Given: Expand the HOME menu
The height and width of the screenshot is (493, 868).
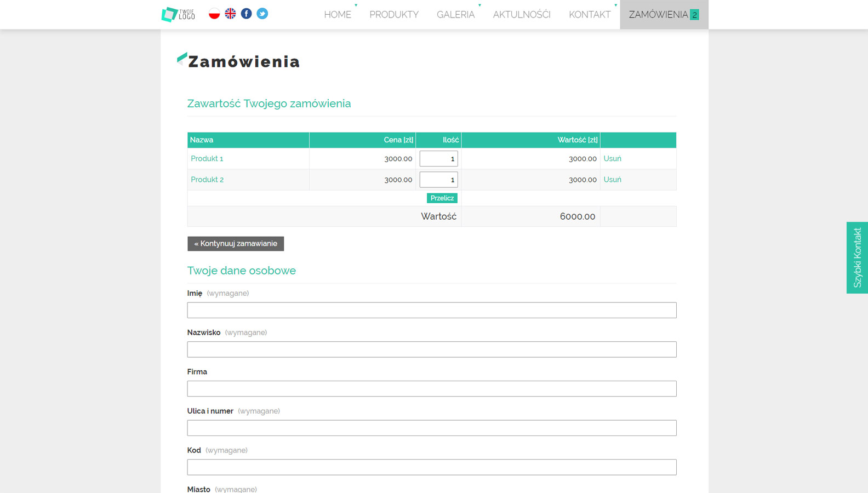Looking at the screenshot, I should coord(338,15).
